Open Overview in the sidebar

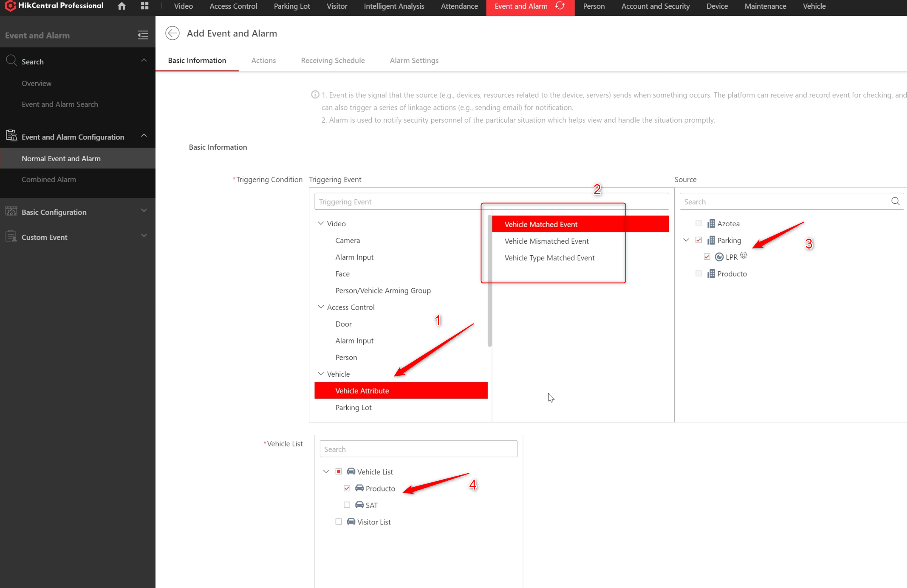[x=37, y=83]
